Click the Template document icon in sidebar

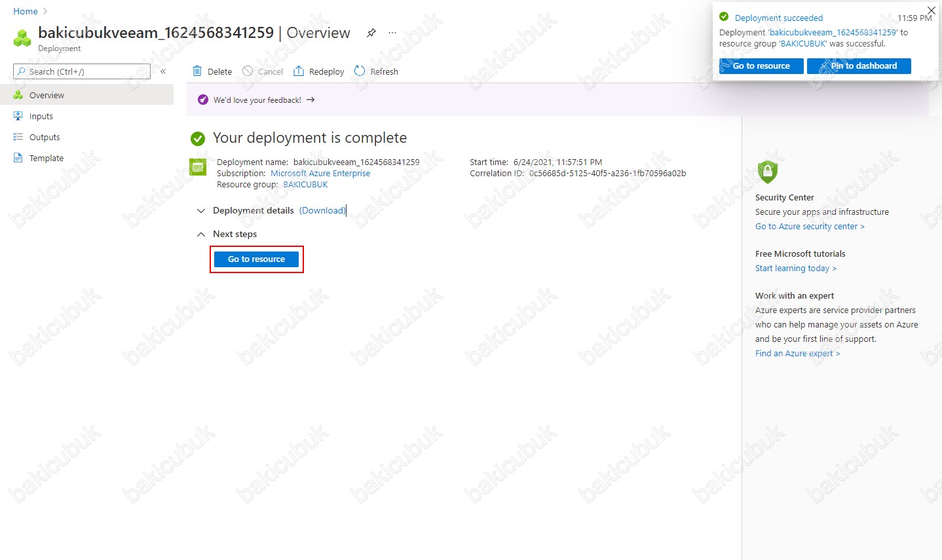18,158
